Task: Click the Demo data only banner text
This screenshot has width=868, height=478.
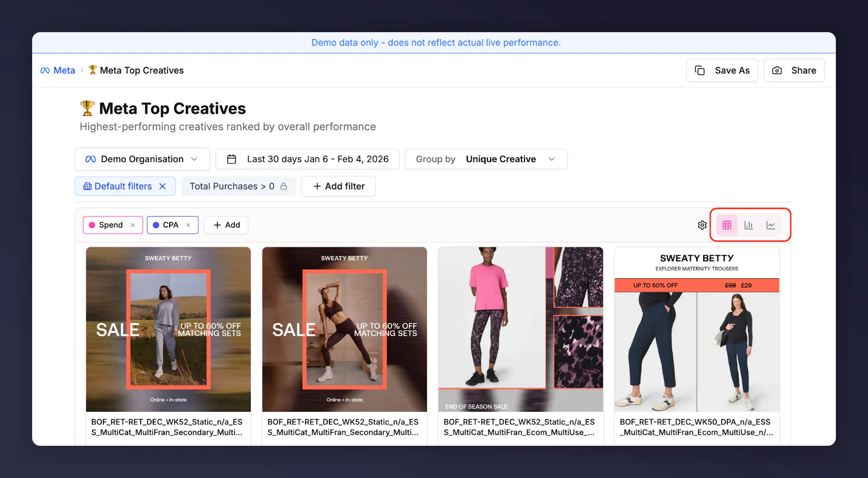Action: pyautogui.click(x=436, y=43)
